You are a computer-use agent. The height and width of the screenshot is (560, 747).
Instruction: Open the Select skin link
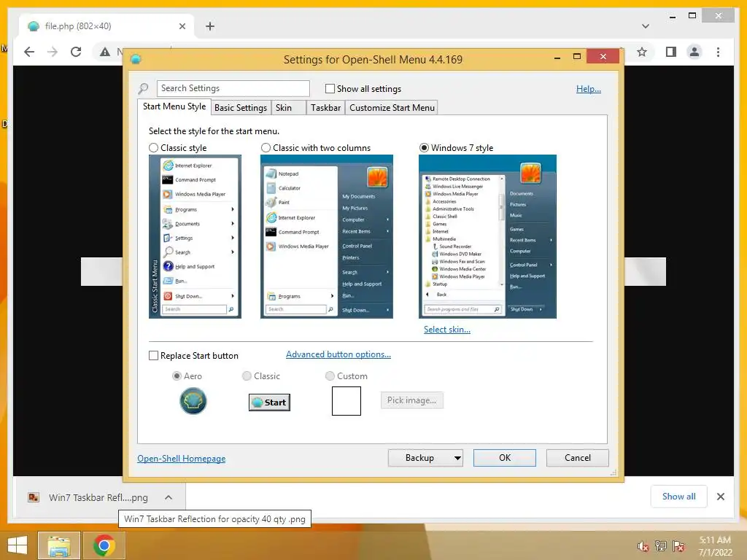447,330
